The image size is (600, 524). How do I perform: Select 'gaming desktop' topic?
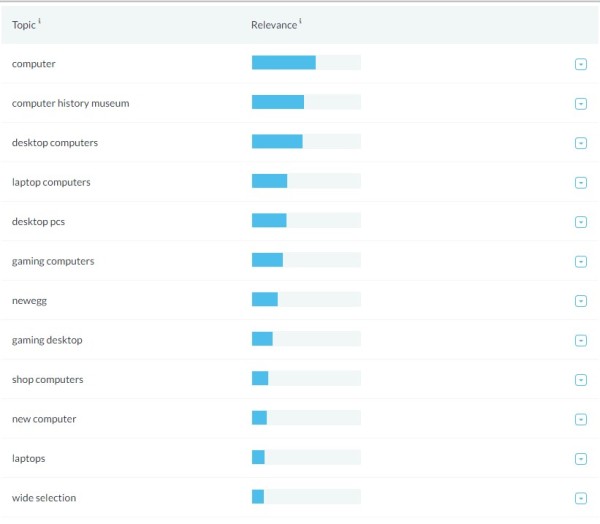[47, 340]
